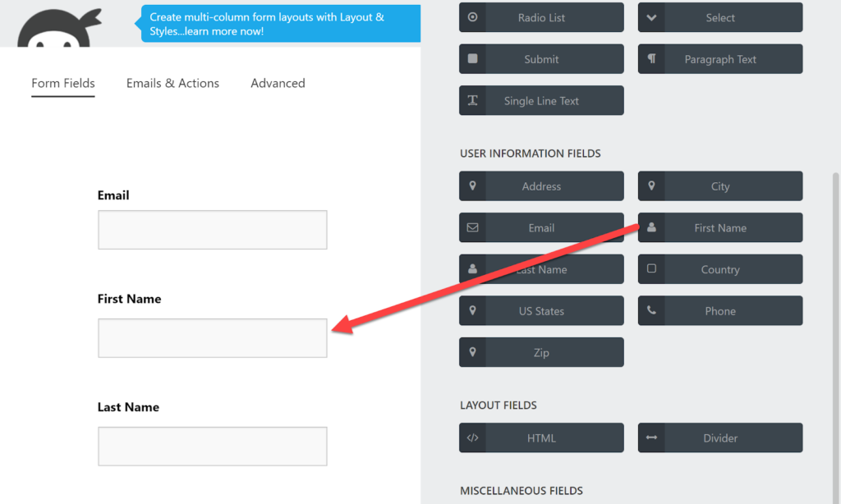The image size is (841, 504).
Task: Open the Advanced tab
Action: click(278, 83)
